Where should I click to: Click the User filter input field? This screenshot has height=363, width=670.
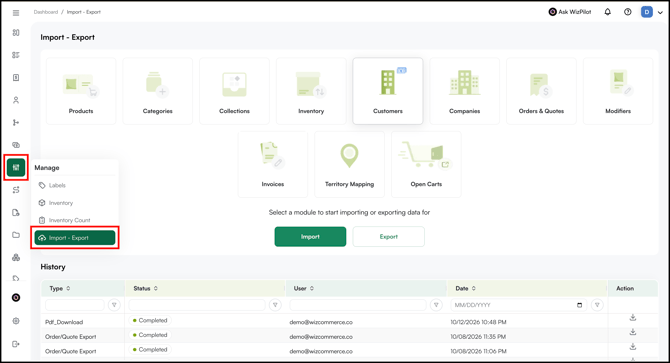click(x=358, y=305)
